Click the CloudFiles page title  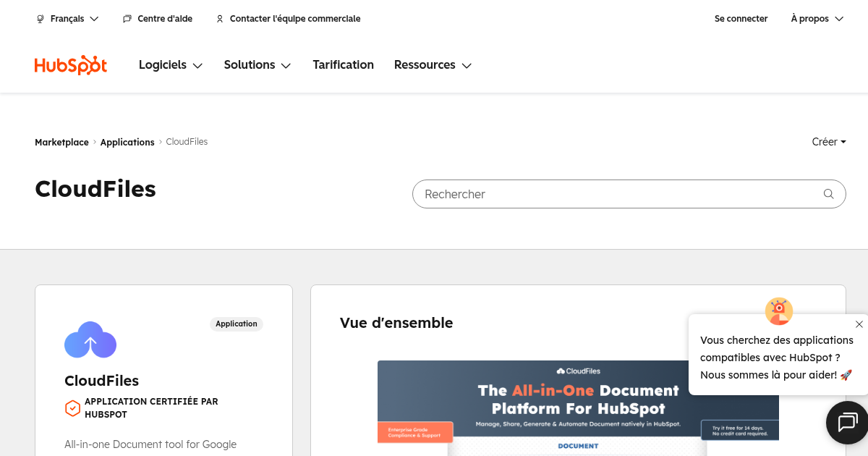95,189
